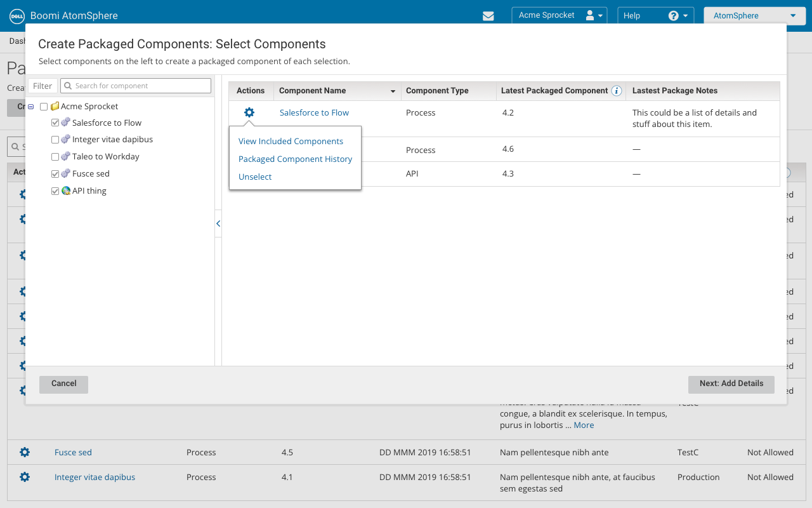Viewport: 812px width, 508px height.
Task: Click version 4.6 cell
Action: pyautogui.click(x=507, y=149)
